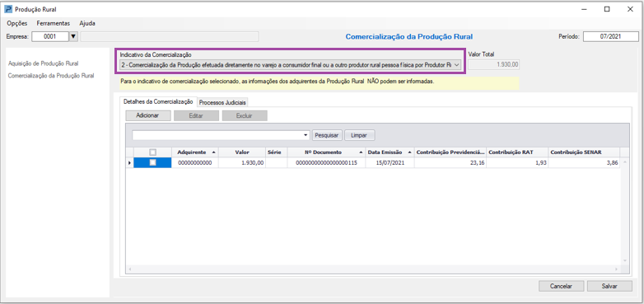This screenshot has height=304, width=644.
Task: Open the Indicativo da Comercialização dropdown
Action: click(290, 65)
